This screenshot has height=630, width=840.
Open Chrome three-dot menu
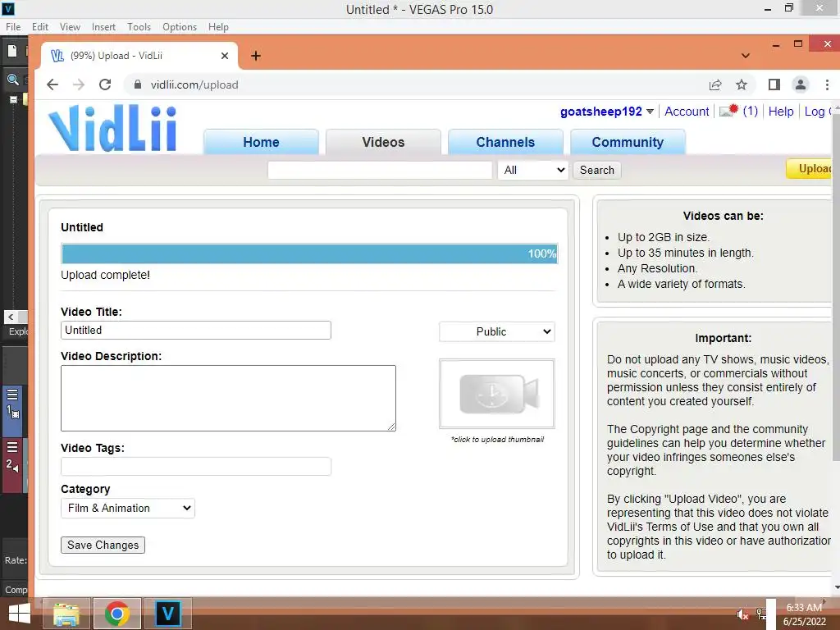click(827, 84)
